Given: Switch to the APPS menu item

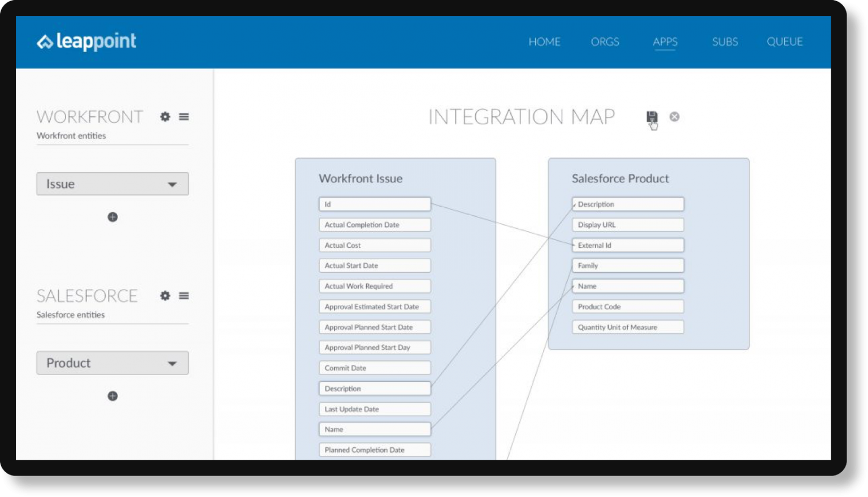Looking at the screenshot, I should point(665,42).
